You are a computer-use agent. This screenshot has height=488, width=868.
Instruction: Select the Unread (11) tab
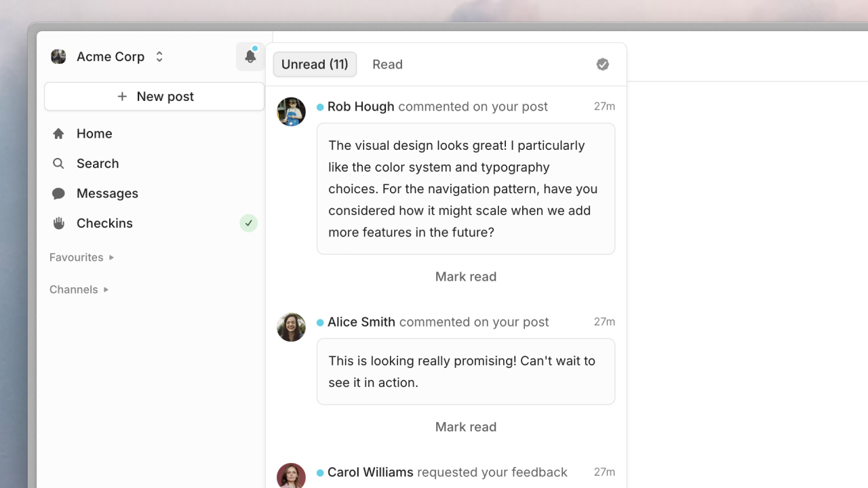[x=315, y=64]
